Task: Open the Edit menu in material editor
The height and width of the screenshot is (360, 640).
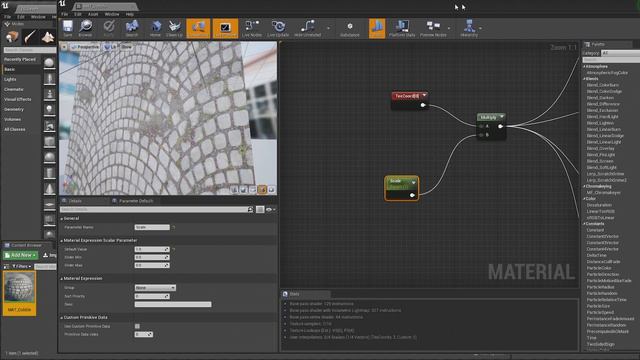Action: click(x=78, y=14)
